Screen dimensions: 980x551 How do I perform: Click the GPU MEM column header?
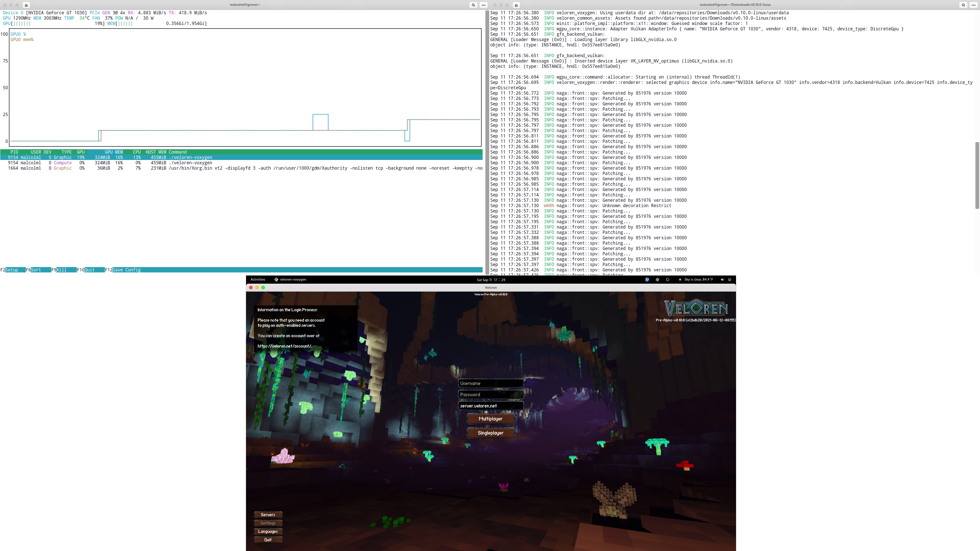coord(114,152)
